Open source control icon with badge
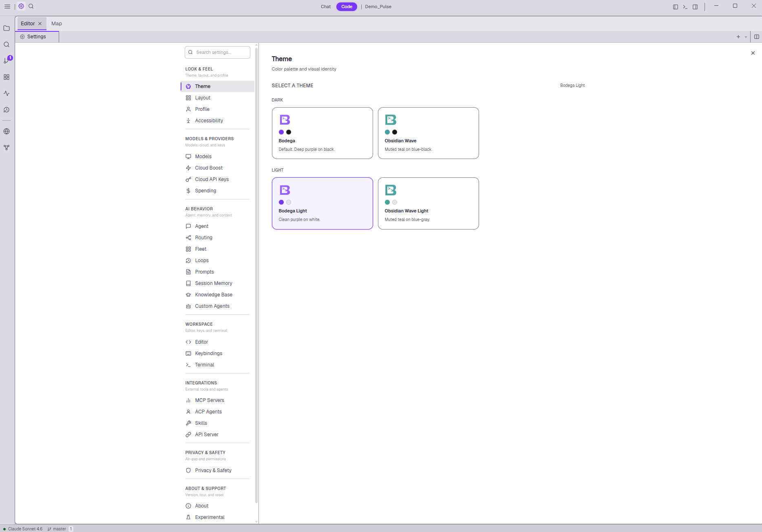 pos(7,60)
